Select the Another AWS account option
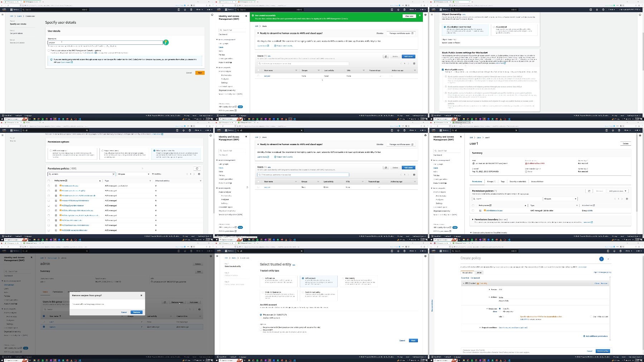Viewport: 644px width, 362px height. (x=261, y=318)
